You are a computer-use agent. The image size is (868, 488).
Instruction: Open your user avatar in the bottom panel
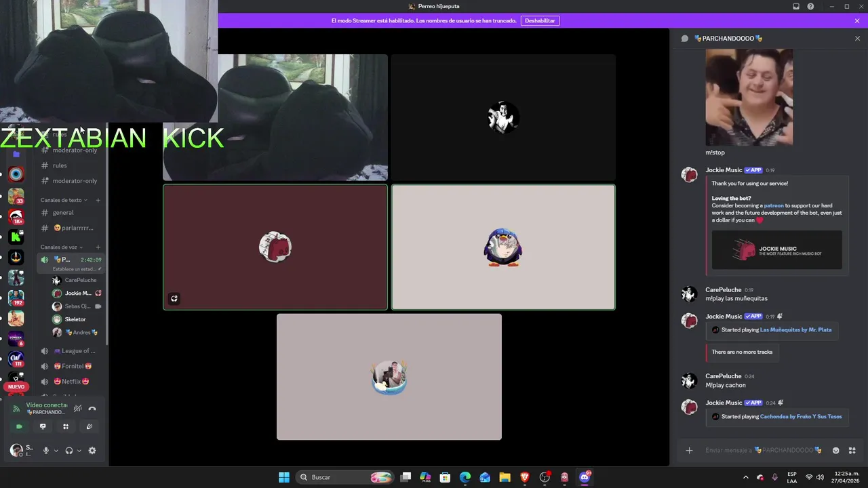tap(16, 451)
